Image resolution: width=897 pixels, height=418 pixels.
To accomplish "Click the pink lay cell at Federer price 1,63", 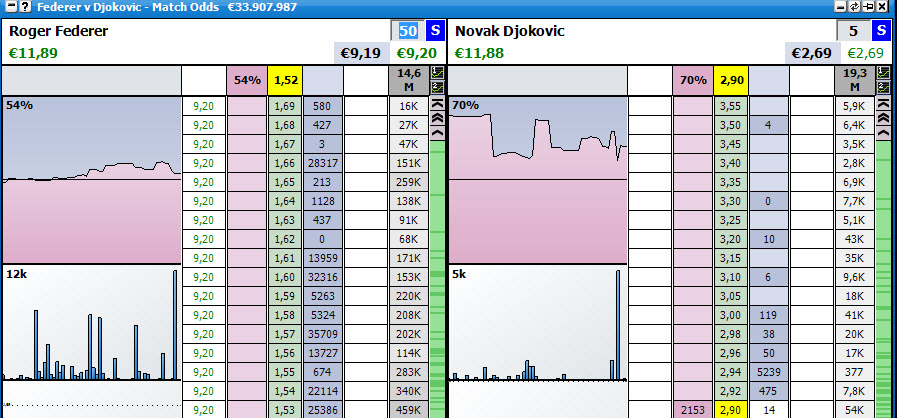I will pos(247,220).
